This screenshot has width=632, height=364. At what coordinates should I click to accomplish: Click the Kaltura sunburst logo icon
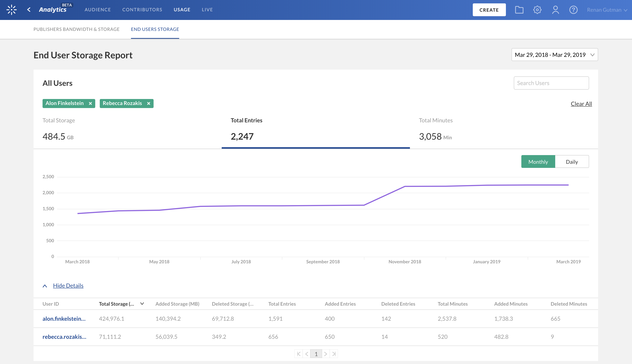click(11, 10)
